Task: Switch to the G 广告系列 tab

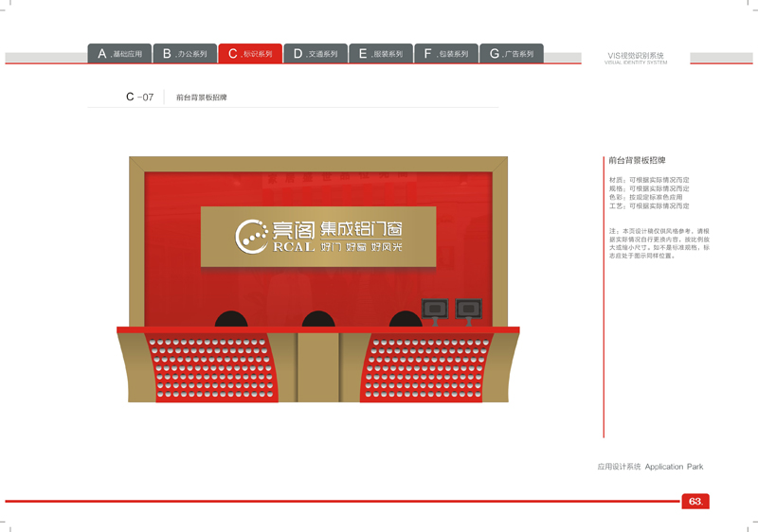Action: [512, 54]
